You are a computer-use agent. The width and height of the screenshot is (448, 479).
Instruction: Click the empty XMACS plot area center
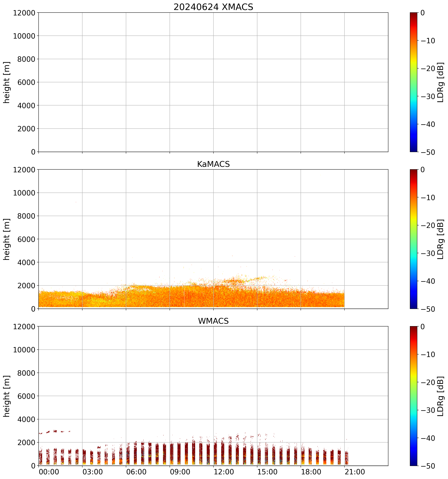[213, 82]
